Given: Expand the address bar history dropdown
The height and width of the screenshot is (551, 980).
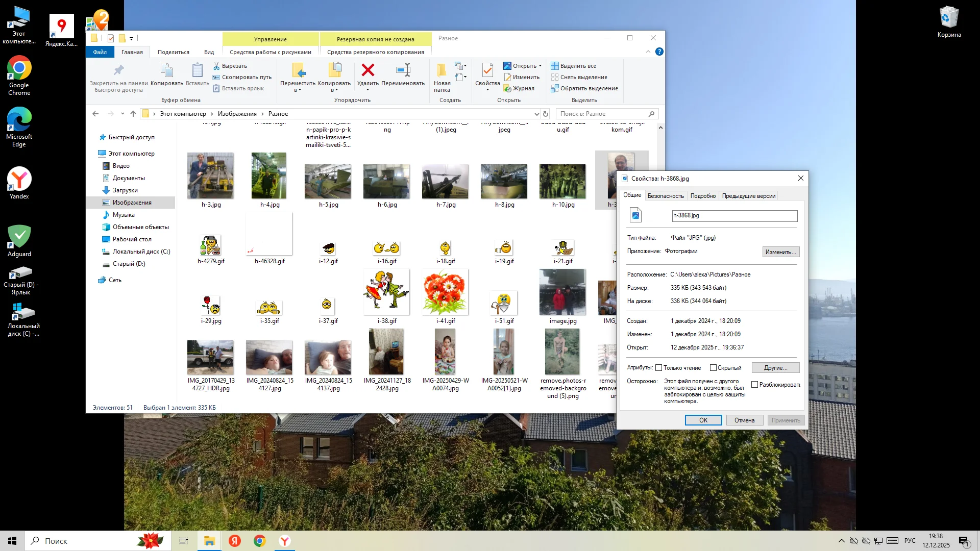Looking at the screenshot, I should pos(536,114).
